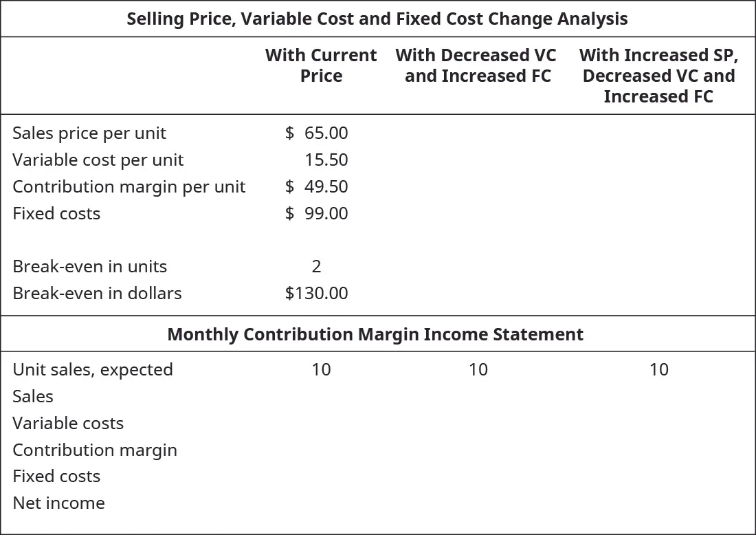
Task: Select the Break-even in dollars row label
Action: pos(98,293)
